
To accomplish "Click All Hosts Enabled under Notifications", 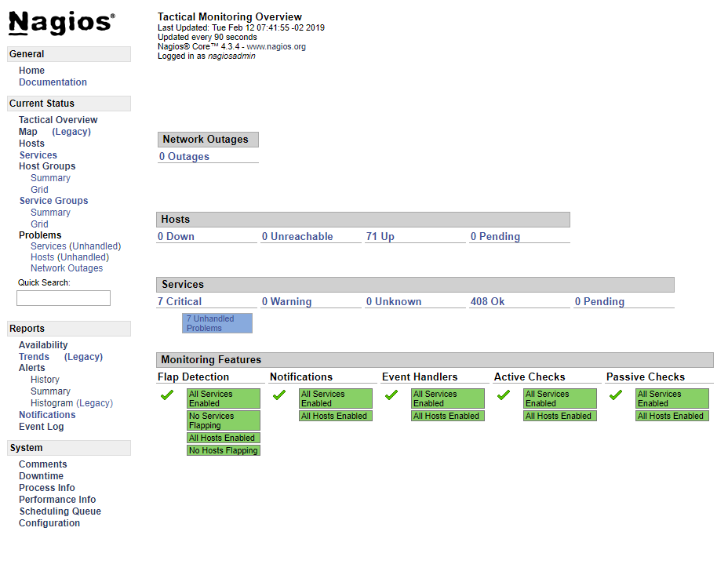I will coord(335,417).
